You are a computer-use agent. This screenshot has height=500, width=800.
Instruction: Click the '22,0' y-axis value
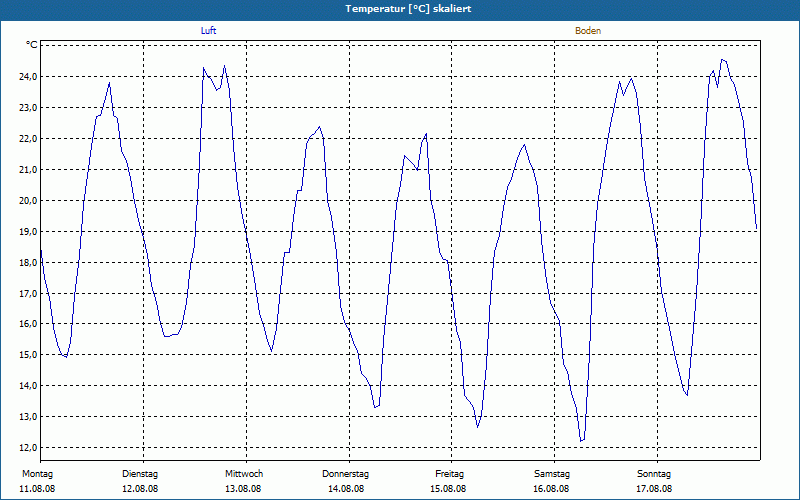tap(28, 139)
